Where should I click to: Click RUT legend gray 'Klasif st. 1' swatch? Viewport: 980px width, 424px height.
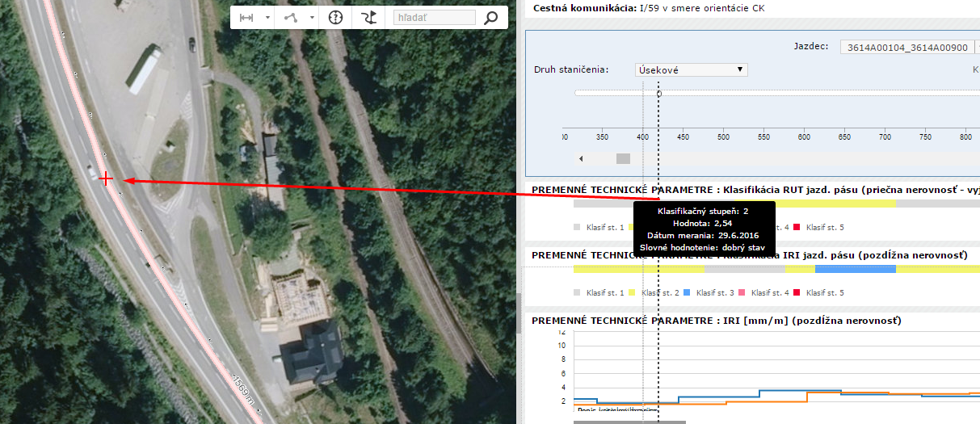[578, 228]
